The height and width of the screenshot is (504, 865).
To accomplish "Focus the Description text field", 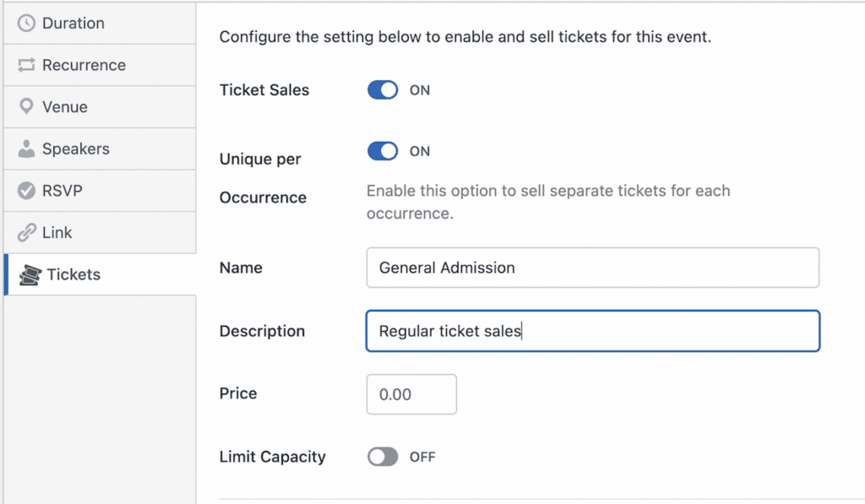I will tap(592, 331).
